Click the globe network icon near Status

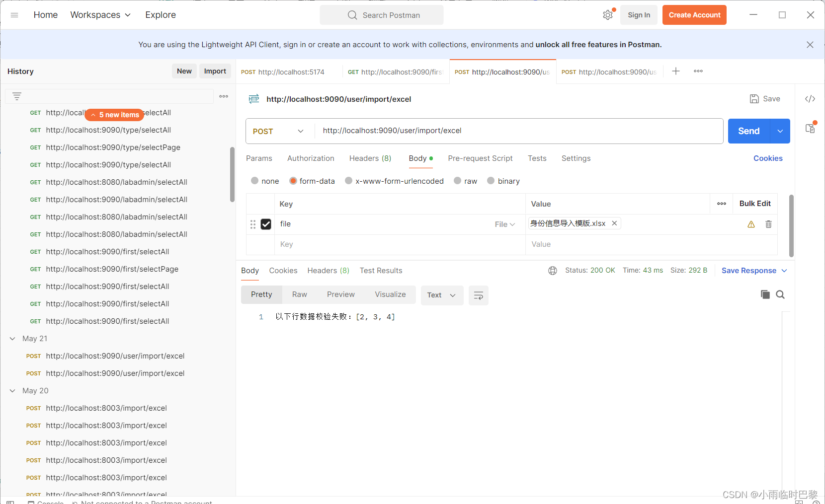(552, 270)
